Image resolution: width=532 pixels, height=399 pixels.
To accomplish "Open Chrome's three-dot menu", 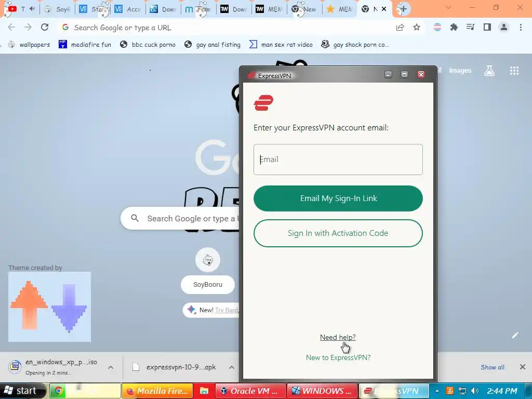I will (521, 27).
